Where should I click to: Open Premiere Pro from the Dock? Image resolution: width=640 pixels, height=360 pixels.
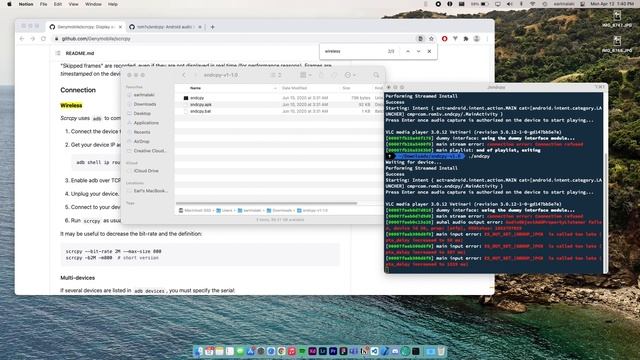coord(333,351)
